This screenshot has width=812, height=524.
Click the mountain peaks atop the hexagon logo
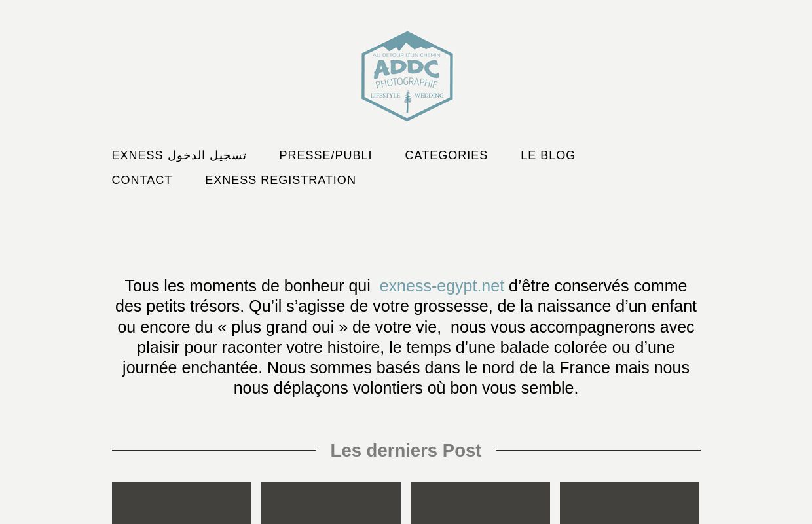tap(407, 43)
